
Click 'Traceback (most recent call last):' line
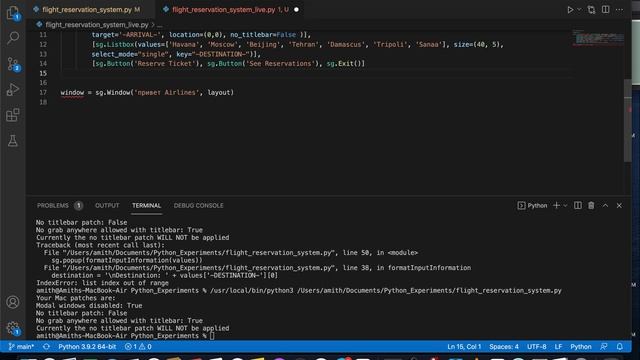[x=100, y=245]
